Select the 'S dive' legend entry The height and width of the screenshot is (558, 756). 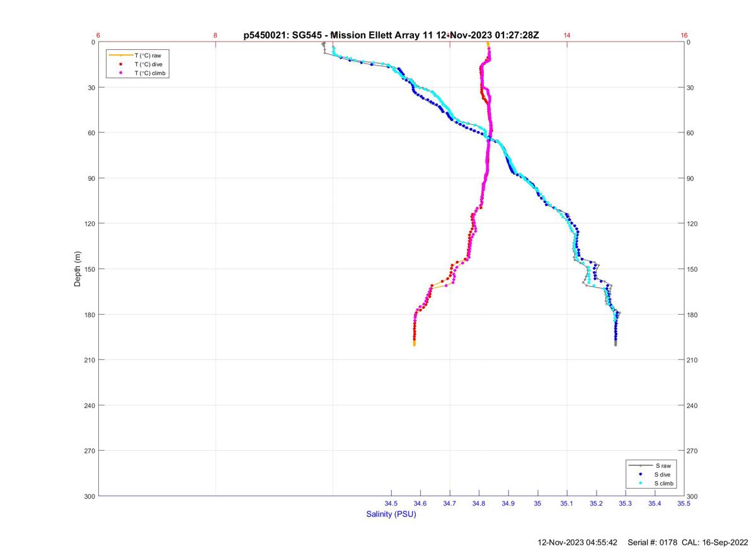coord(663,474)
